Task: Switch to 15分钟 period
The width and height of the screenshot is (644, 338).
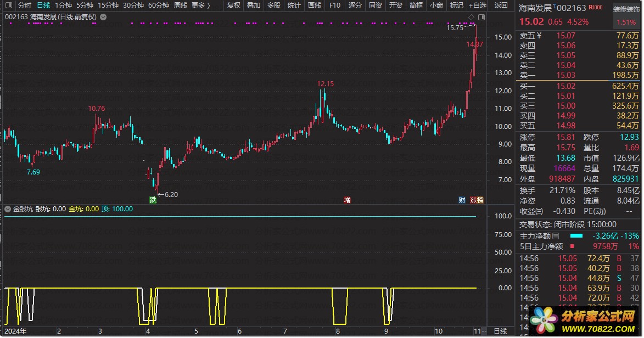Action: [x=108, y=5]
